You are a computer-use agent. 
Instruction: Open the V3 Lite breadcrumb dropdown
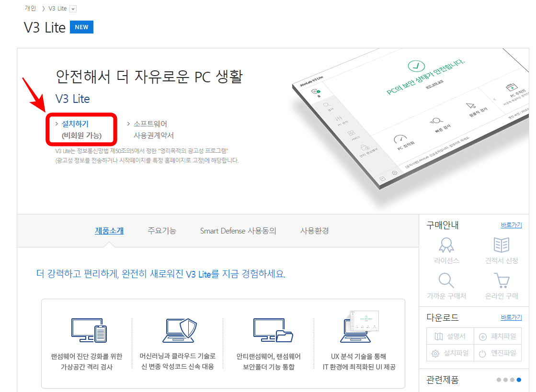coord(72,8)
